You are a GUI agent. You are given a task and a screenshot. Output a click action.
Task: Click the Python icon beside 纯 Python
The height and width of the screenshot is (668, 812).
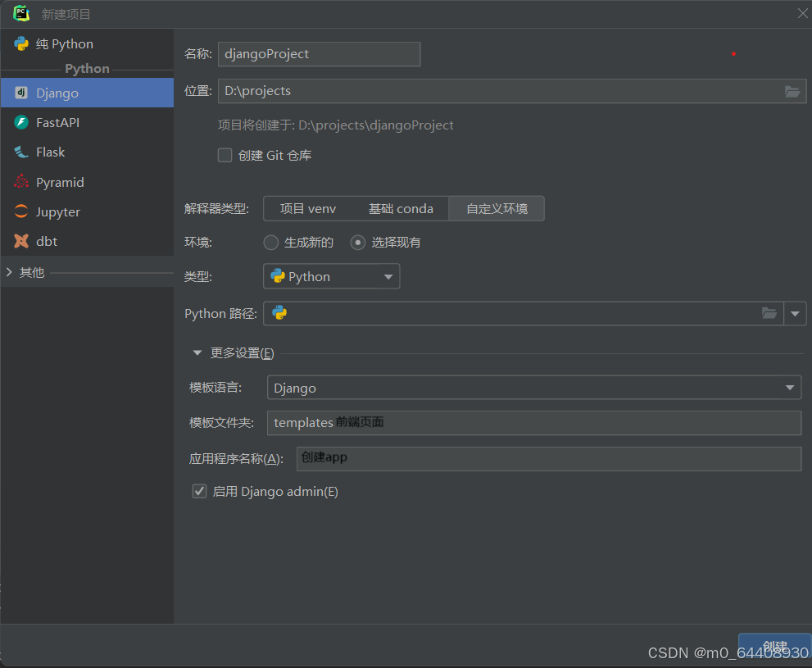21,44
